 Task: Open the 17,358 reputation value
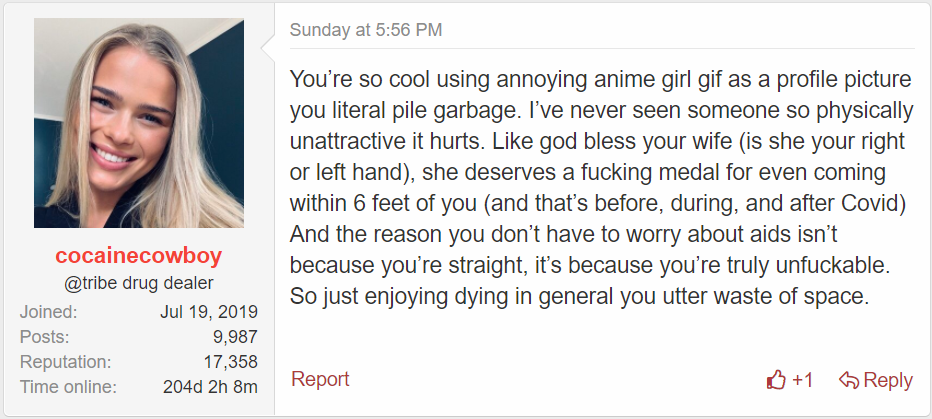(x=231, y=362)
